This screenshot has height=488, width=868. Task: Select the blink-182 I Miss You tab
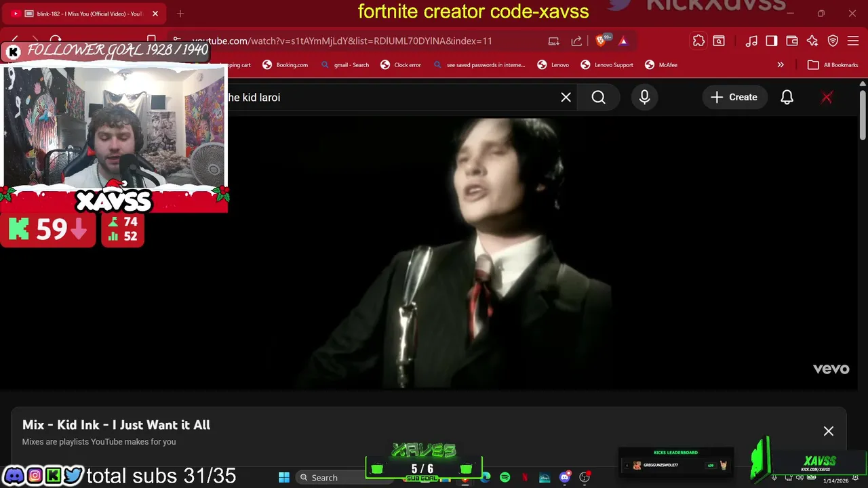pyautogui.click(x=83, y=14)
